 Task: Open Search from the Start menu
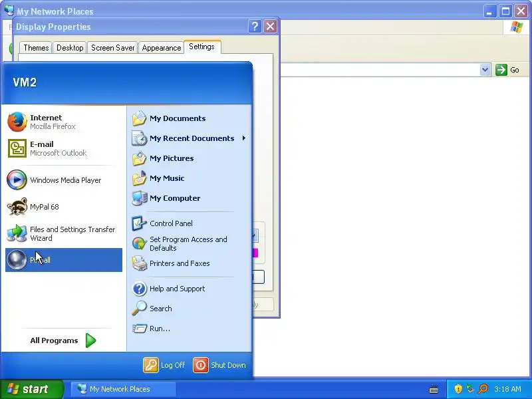[190, 309]
